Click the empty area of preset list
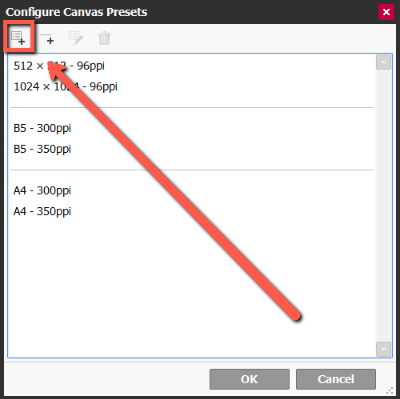 click(x=192, y=283)
